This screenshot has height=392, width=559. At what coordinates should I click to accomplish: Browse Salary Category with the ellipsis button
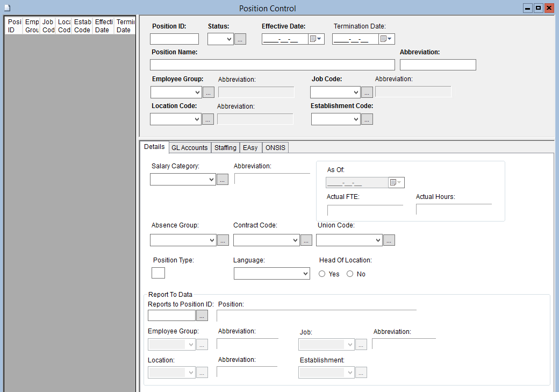pos(223,180)
